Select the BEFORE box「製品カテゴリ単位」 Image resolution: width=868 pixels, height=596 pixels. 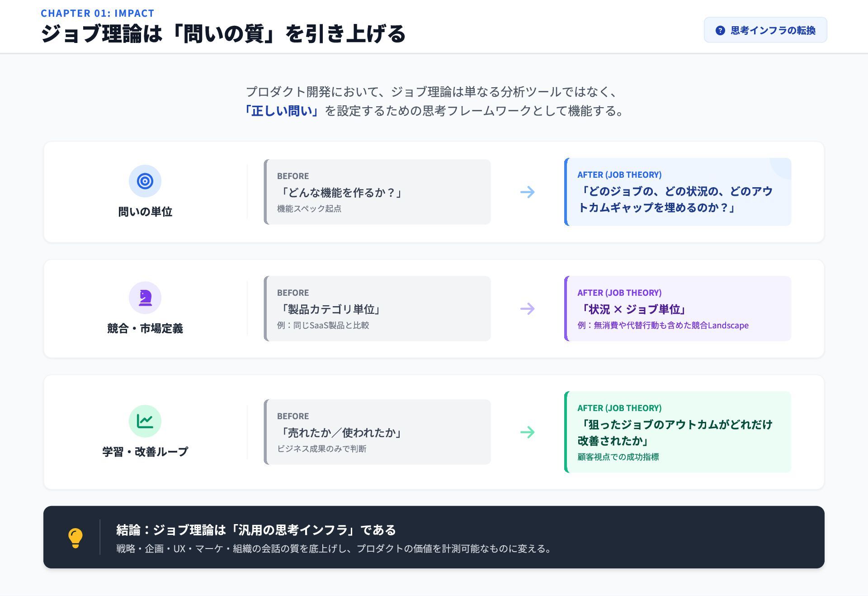[377, 309]
